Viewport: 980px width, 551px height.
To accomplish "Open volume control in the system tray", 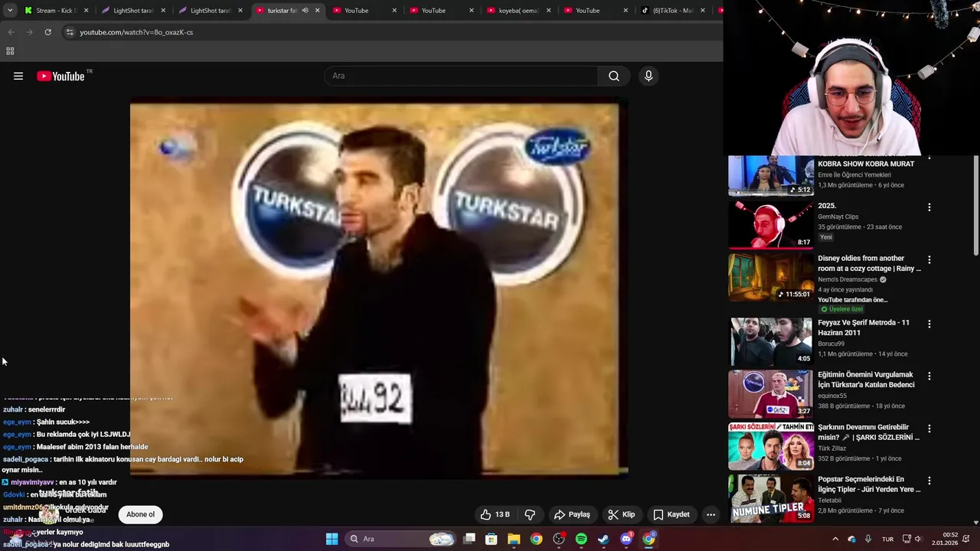I will coord(918,539).
